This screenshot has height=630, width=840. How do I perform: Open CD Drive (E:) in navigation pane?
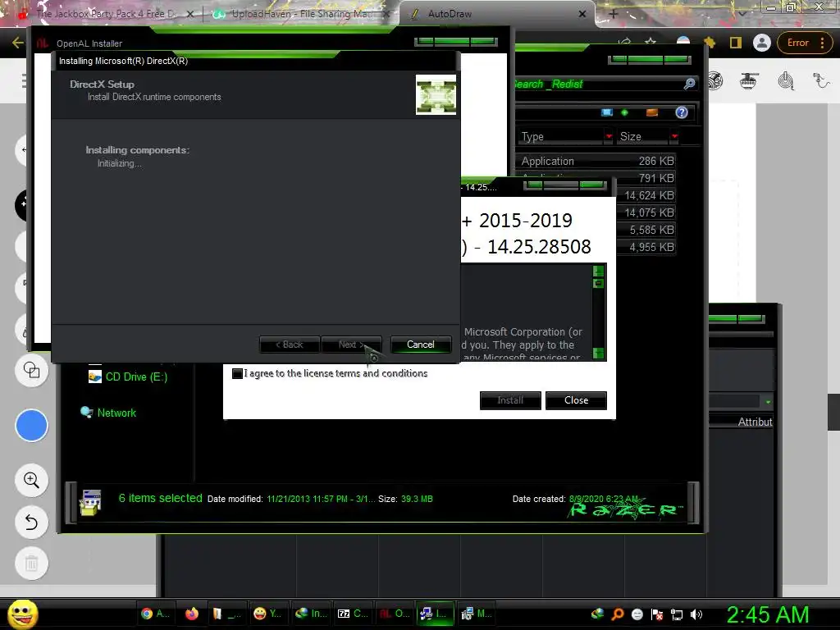pos(128,377)
